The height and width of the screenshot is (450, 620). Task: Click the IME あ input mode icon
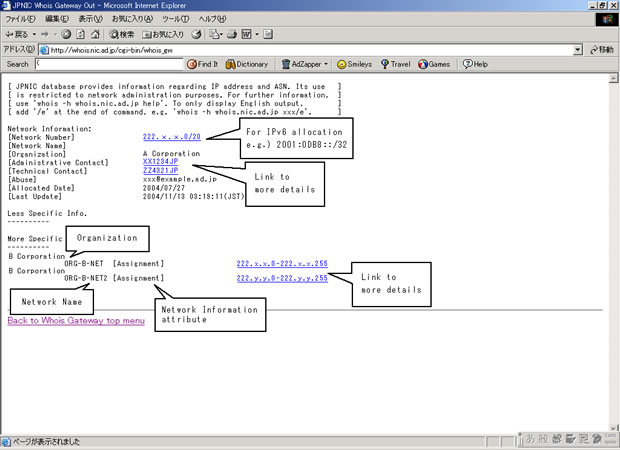[530, 438]
